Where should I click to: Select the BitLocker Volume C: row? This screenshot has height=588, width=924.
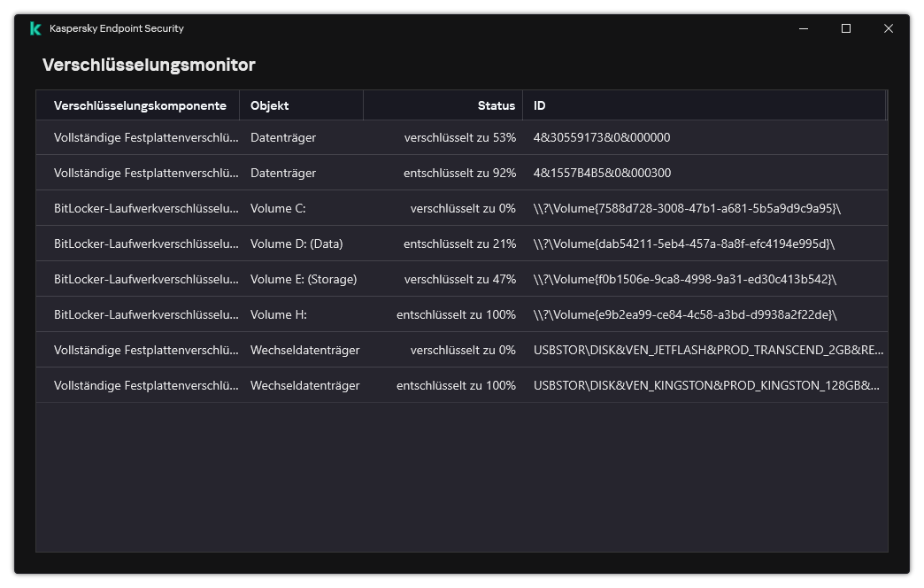pos(461,208)
